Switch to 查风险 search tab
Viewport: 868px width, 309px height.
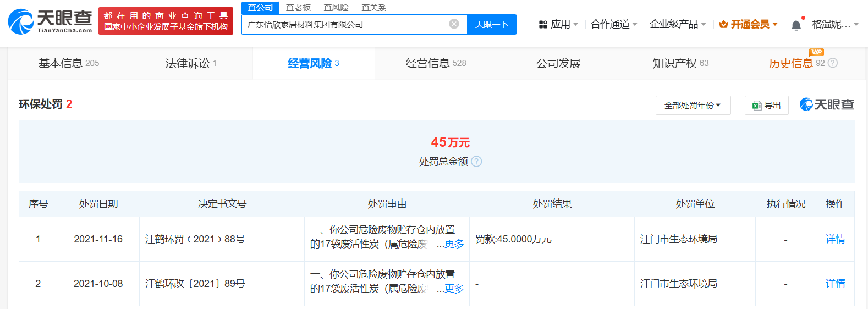336,8
